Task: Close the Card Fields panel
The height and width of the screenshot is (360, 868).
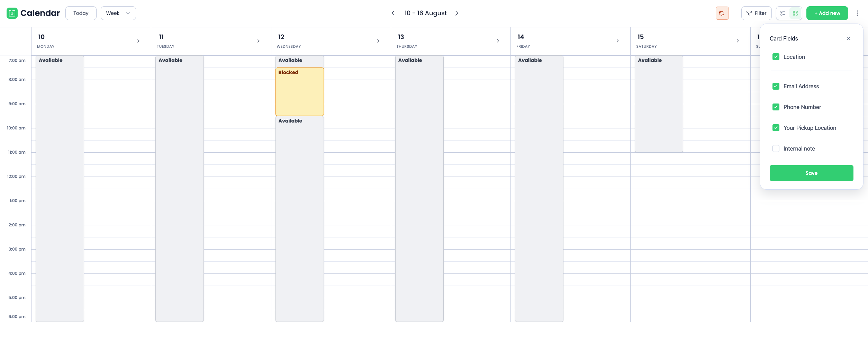Action: [x=849, y=38]
